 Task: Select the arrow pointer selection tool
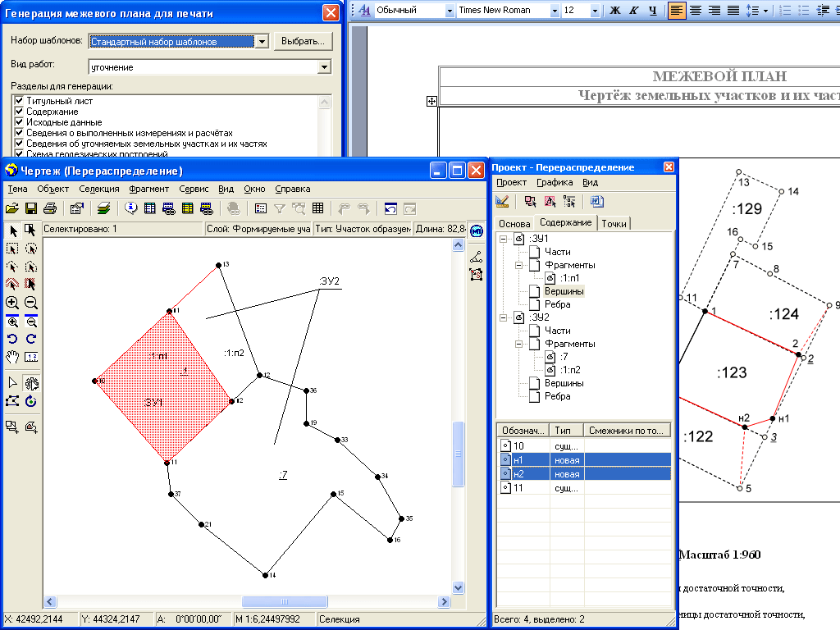(12, 230)
